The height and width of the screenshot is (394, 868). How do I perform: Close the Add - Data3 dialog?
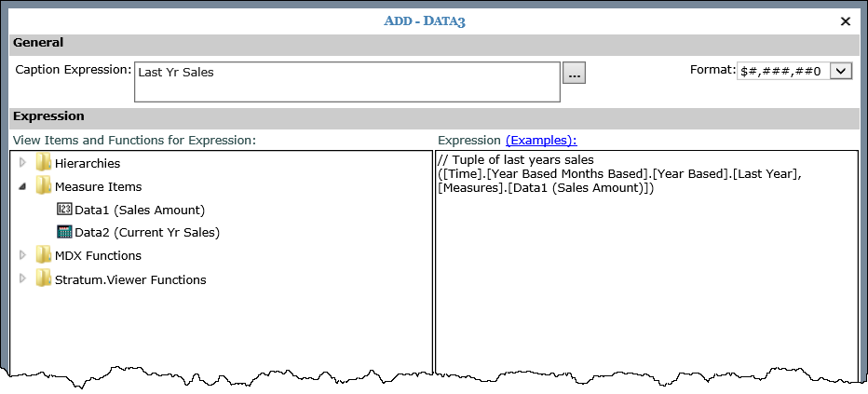coord(846,20)
